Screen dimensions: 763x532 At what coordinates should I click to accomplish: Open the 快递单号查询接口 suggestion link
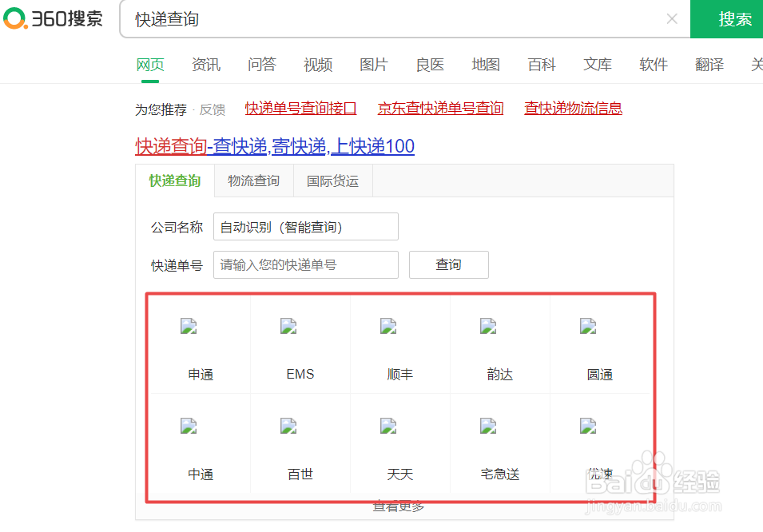pos(300,108)
